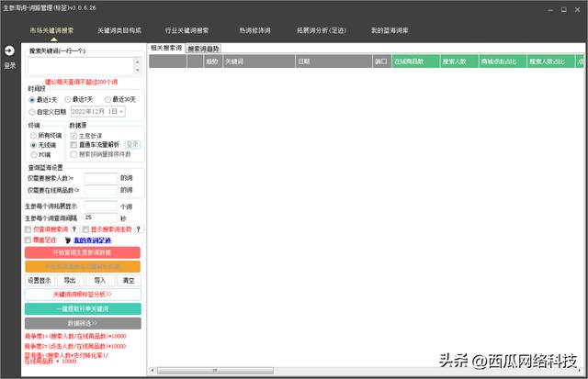Click the red start query button
Viewport: 588px width, 379px height.
click(83, 252)
